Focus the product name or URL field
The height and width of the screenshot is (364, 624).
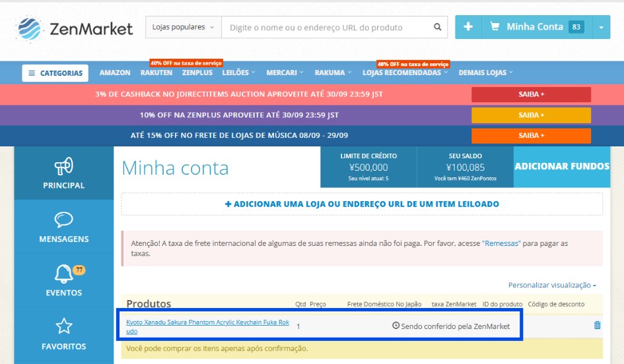point(327,28)
